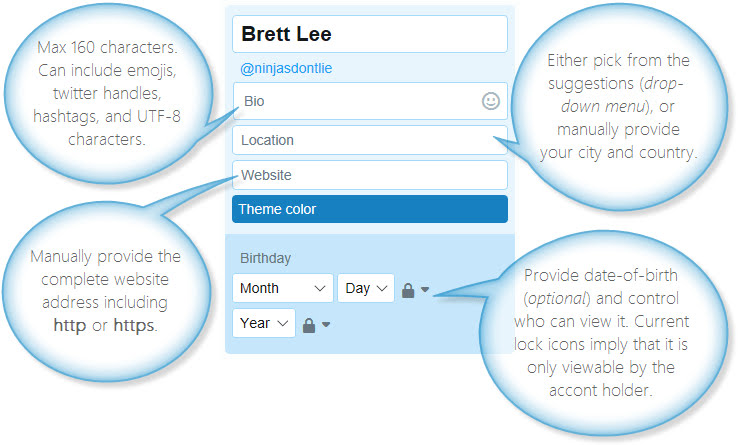
Task: Click into the Location field
Action: [370, 140]
